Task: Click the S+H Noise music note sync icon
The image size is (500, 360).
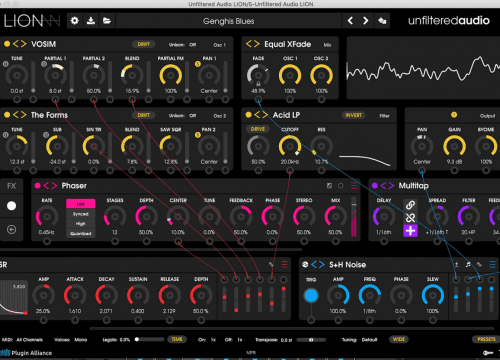Action: pyautogui.click(x=468, y=264)
